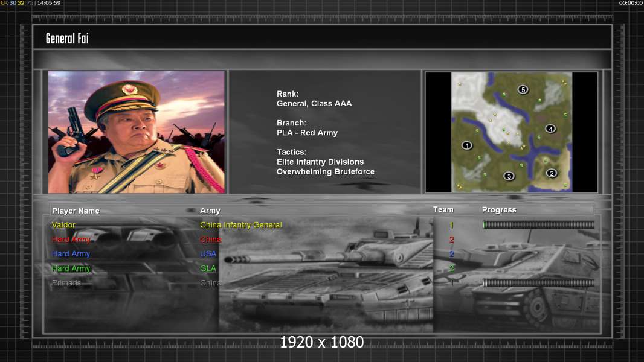Select start position marker 2 on the map
This screenshot has height=362, width=644.
[551, 173]
